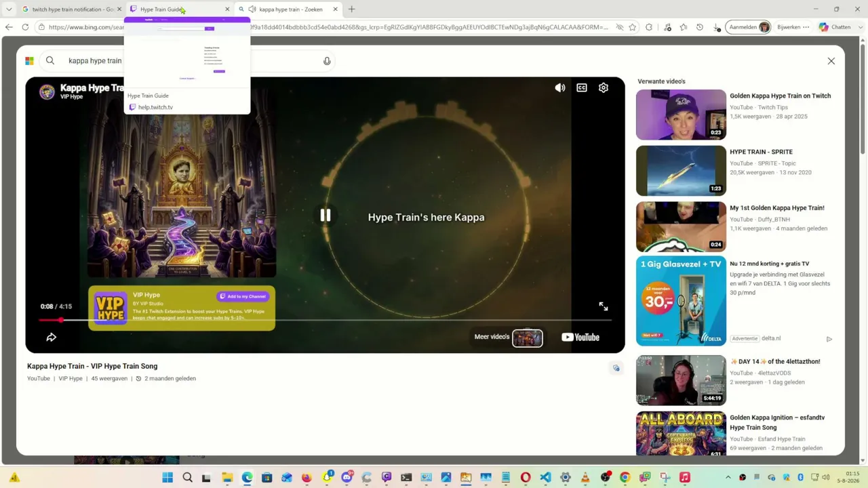Open browser history clock icon
The height and width of the screenshot is (488, 868).
click(x=700, y=27)
